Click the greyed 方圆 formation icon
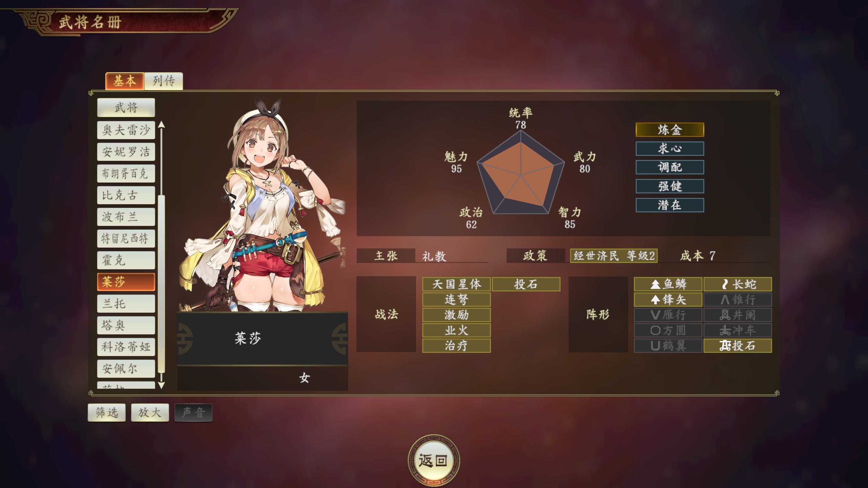868x488 pixels. (668, 330)
